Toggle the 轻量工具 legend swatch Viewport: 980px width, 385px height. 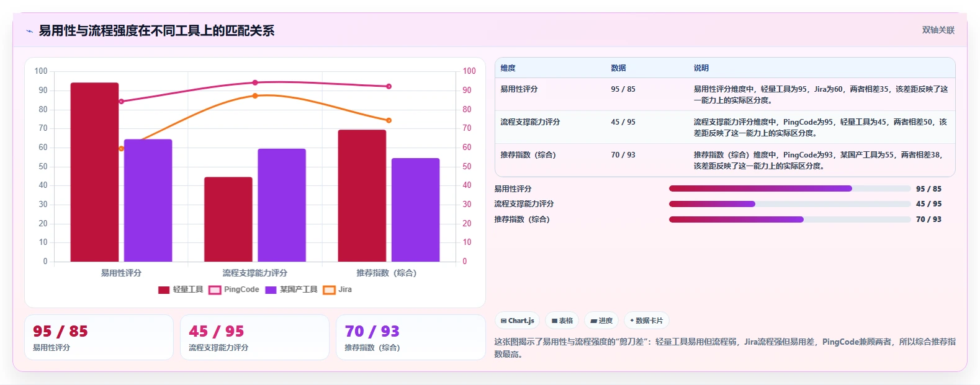pyautogui.click(x=164, y=290)
